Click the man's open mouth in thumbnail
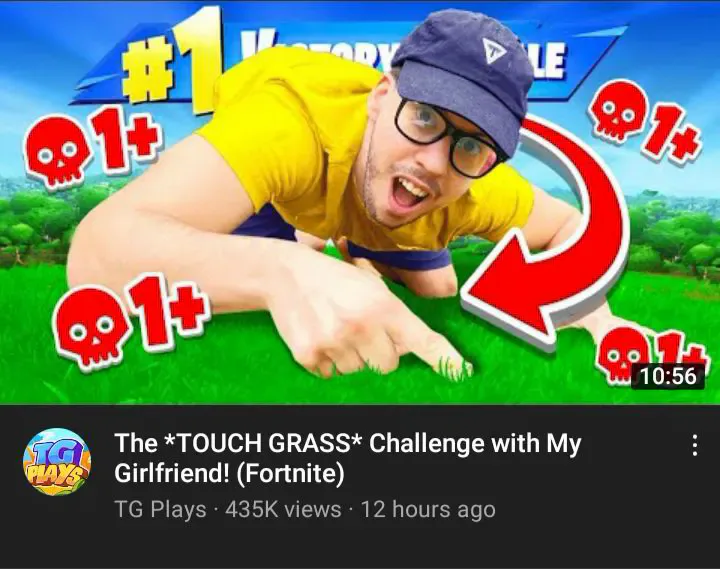Screen dimensions: 720x569 click(410, 192)
